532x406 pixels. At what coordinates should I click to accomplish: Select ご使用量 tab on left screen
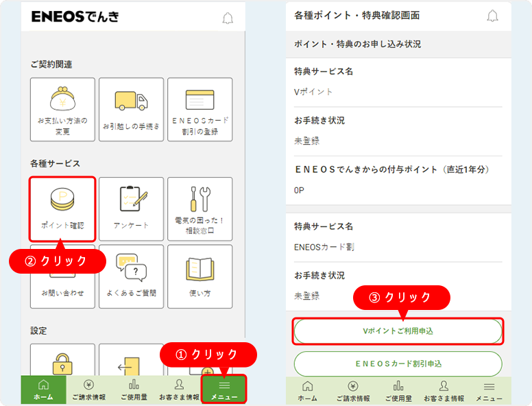(134, 390)
